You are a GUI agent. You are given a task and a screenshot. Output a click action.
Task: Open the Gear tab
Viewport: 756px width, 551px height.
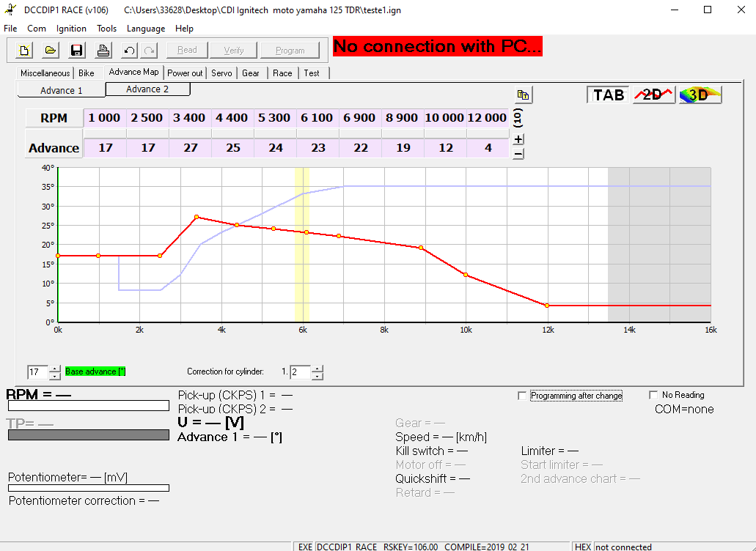click(x=251, y=73)
